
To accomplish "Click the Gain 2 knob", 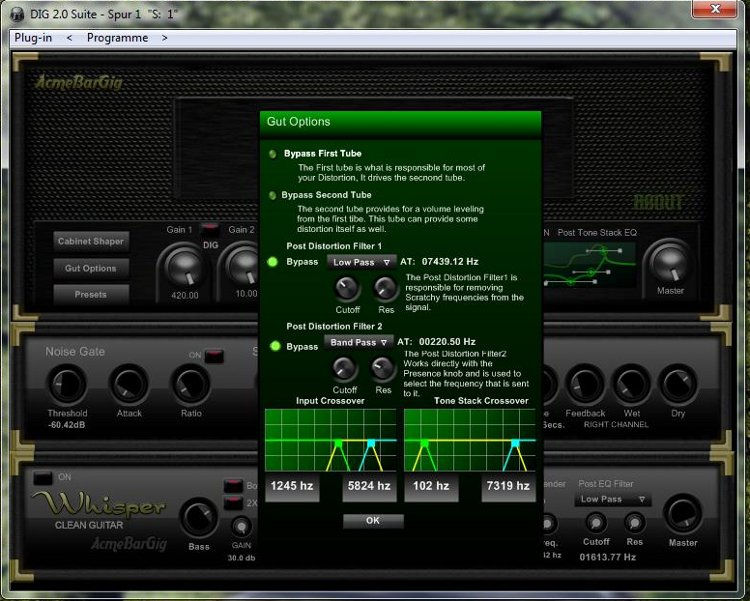I will coord(244,267).
